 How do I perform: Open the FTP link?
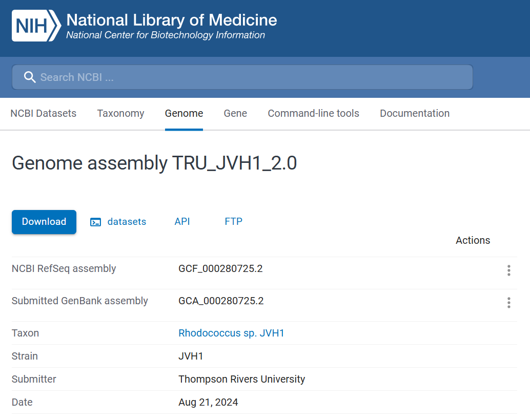tap(233, 221)
